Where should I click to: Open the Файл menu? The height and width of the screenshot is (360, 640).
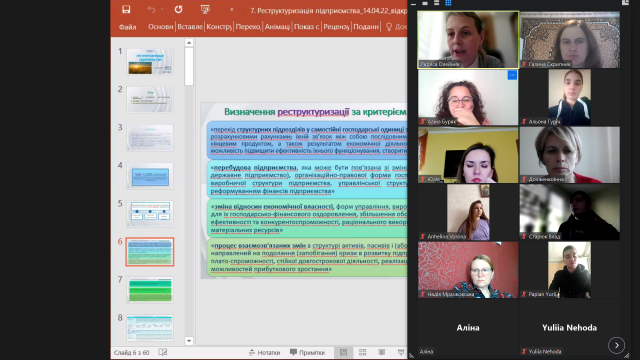[x=127, y=27]
